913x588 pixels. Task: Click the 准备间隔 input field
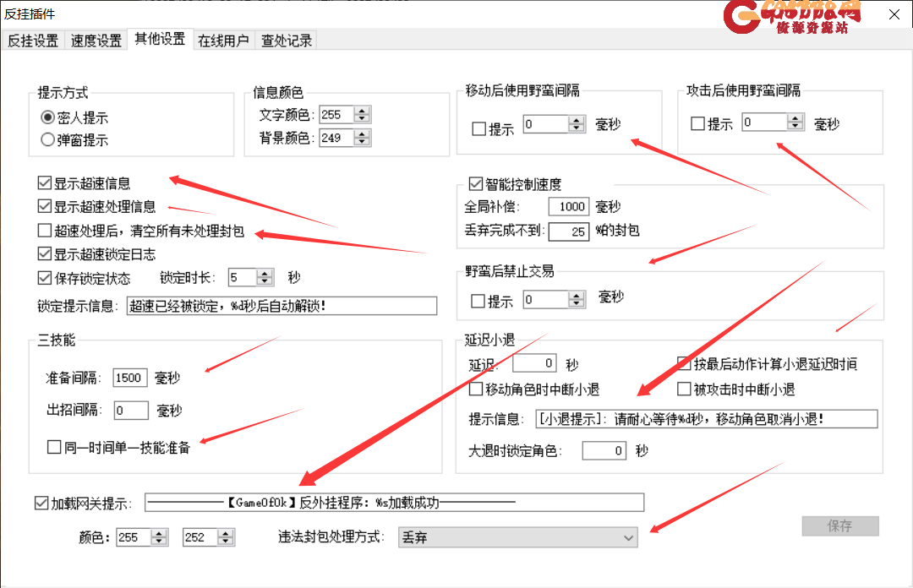130,378
